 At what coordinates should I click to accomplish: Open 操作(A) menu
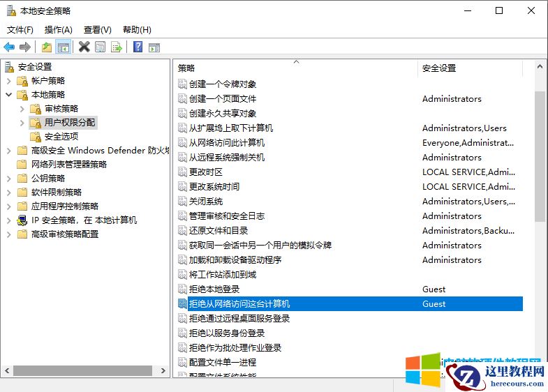[59, 30]
